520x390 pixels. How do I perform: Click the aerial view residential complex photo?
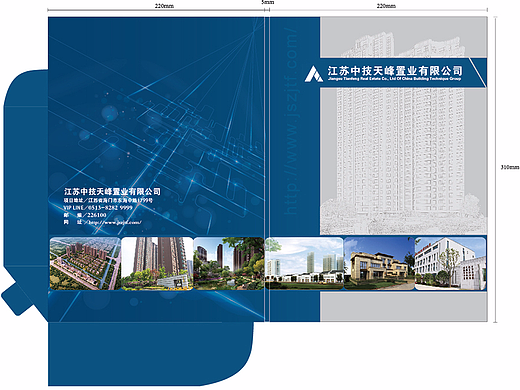85,263
